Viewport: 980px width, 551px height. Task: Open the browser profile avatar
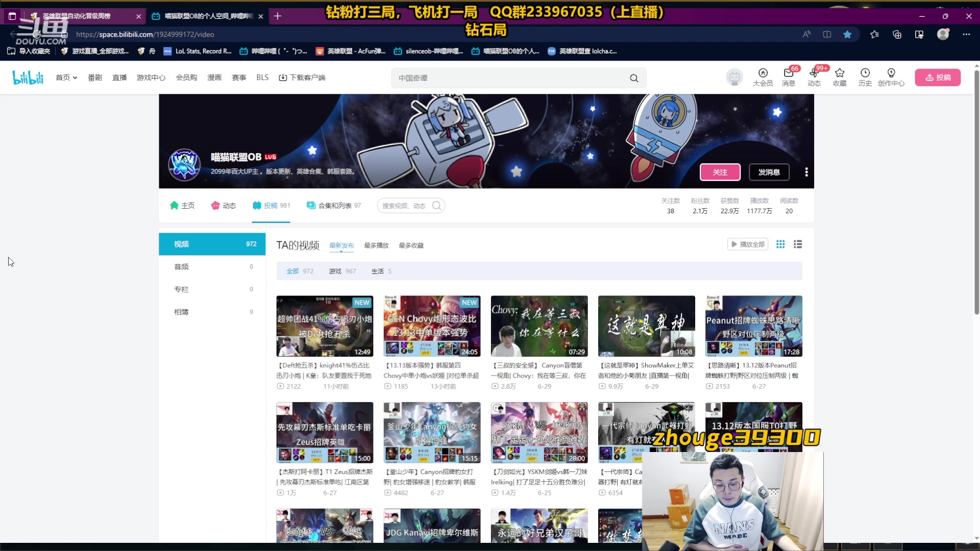tap(943, 34)
